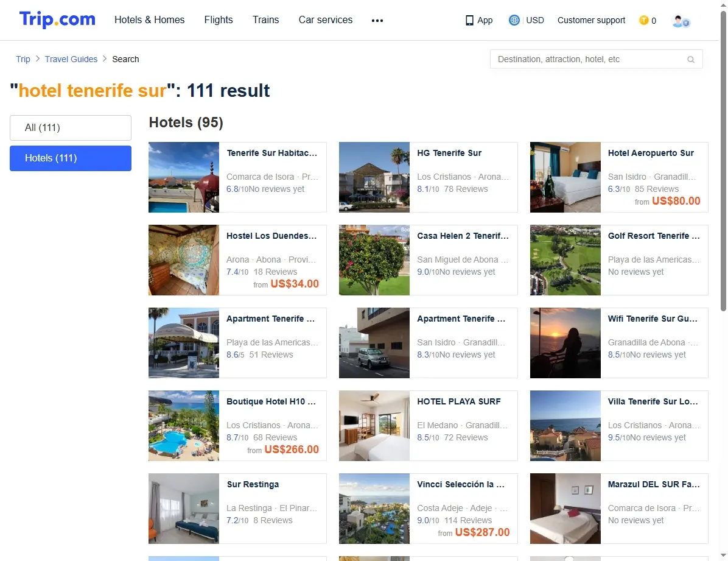Select the Hotels (111) filter
728x561 pixels.
tap(71, 158)
